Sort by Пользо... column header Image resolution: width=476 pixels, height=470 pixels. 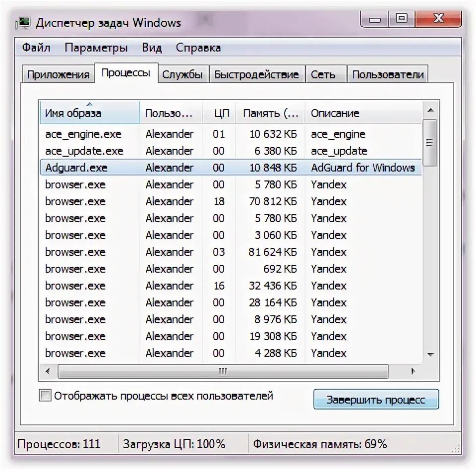[171, 113]
